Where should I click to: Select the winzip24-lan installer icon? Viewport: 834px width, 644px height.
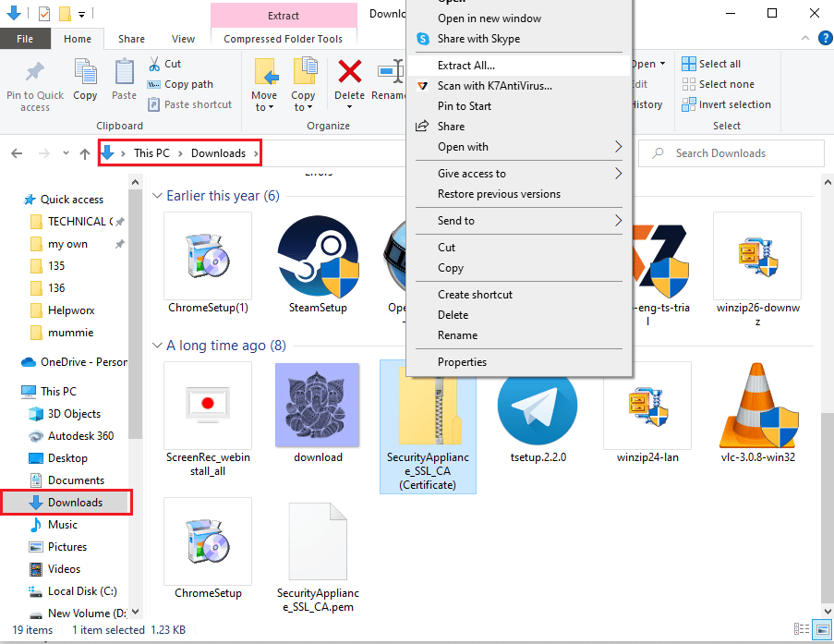(647, 407)
